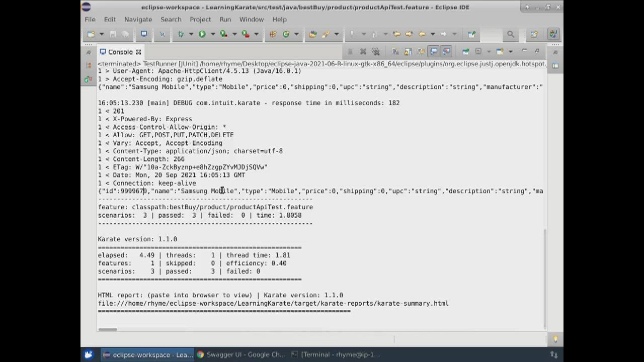
Task: Toggle Word Wrap in the console toolbar
Action: point(421,51)
